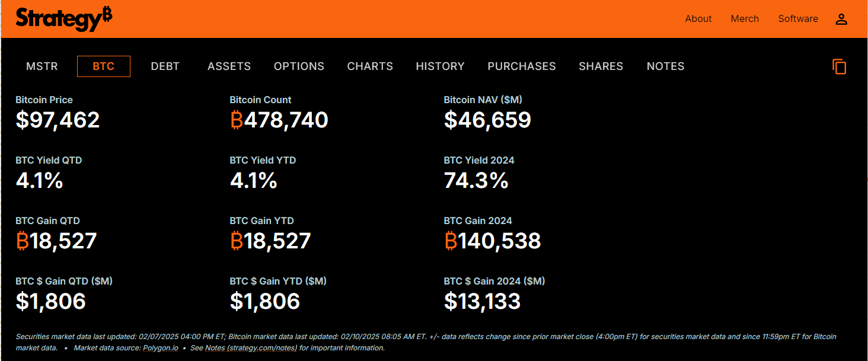Screen dimensions: 868x361
Task: Click the Bitcoin Count value 478,740
Action: click(279, 120)
